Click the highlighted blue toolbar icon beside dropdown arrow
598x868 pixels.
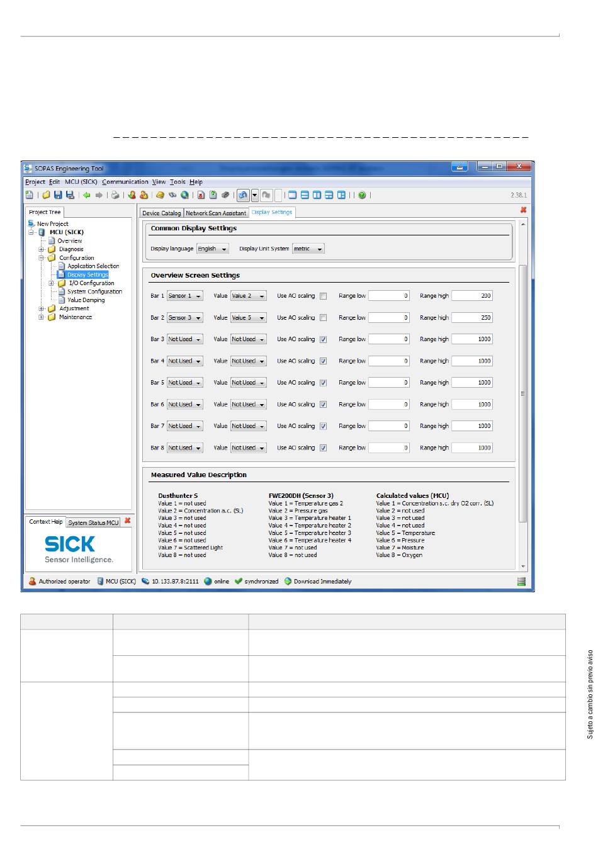[x=243, y=195]
